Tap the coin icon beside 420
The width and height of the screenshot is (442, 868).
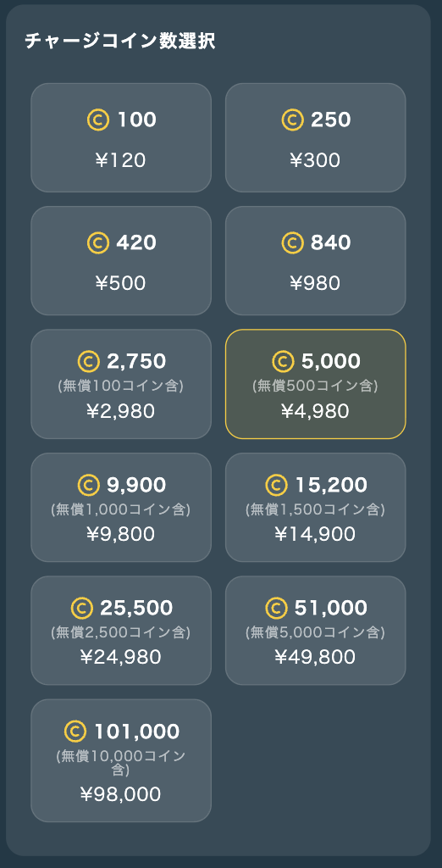[98, 243]
